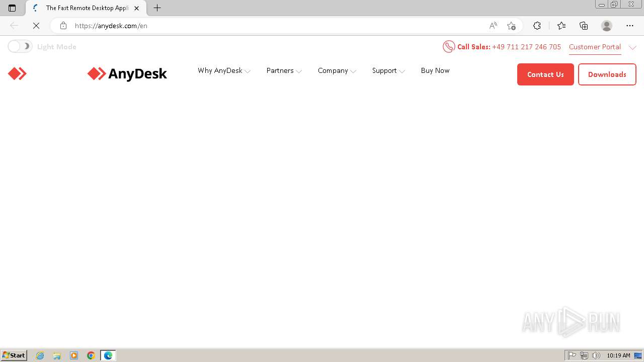The width and height of the screenshot is (644, 362).
Task: Launch Internet Explorer from taskbar
Action: coord(40,355)
